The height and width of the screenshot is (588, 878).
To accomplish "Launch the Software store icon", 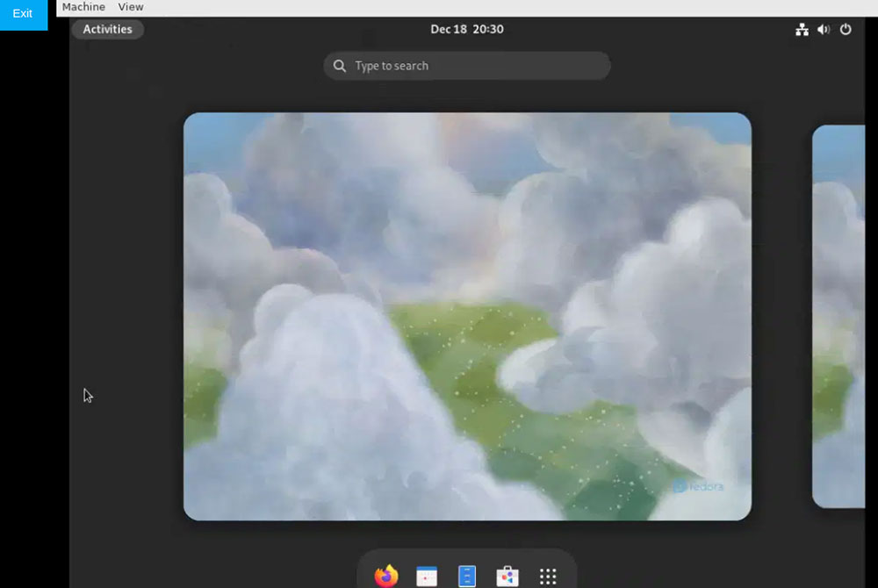I will [507, 576].
